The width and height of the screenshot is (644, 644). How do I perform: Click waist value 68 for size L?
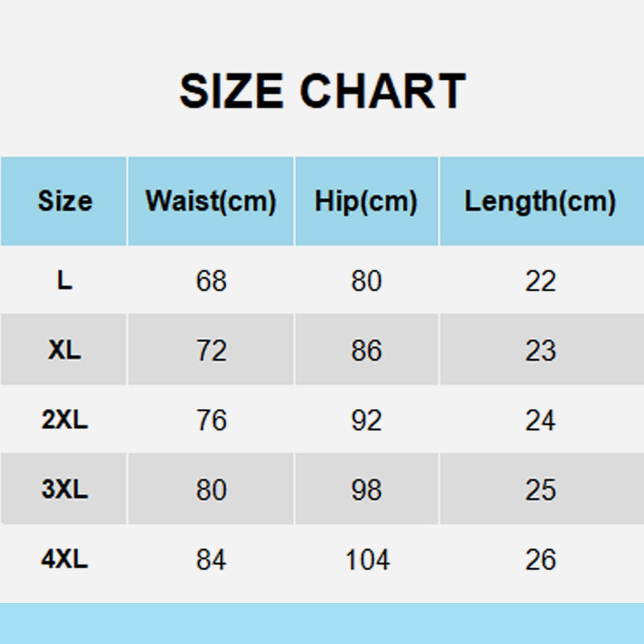click(x=211, y=281)
